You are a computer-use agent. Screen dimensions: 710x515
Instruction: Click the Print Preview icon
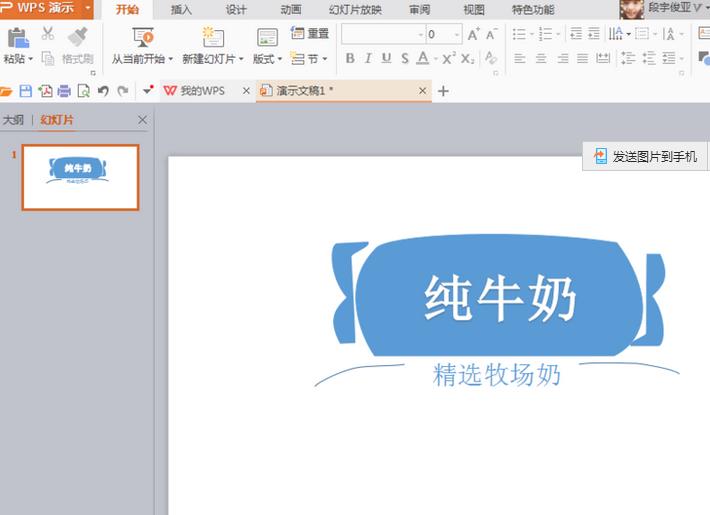point(83,91)
